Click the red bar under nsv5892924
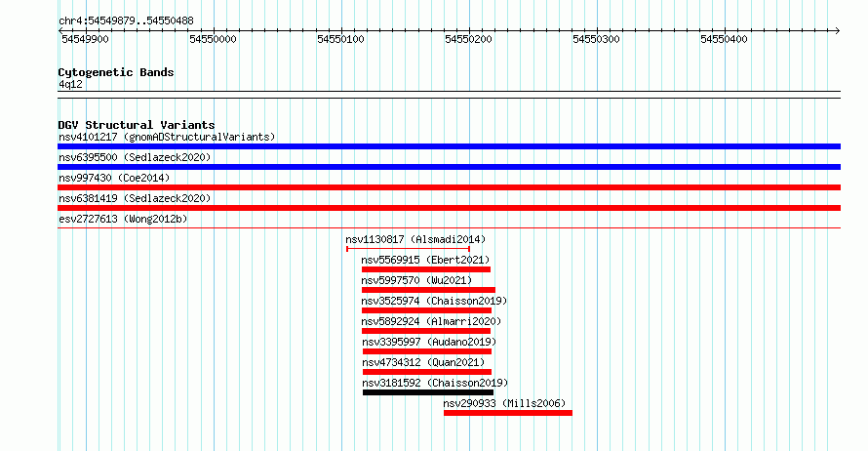Screen dimensions: 868x451 tap(426, 331)
